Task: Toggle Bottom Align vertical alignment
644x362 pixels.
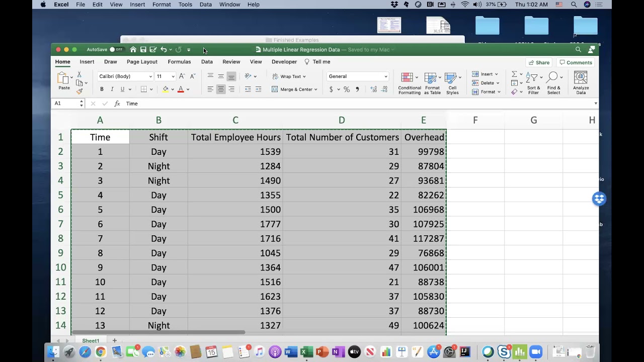Action: click(231, 76)
